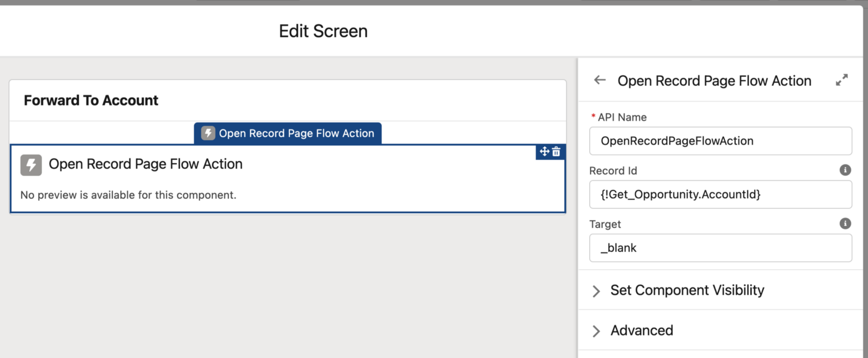Click the Edit Screen title
Screen dimensions: 868x358
[x=323, y=31]
